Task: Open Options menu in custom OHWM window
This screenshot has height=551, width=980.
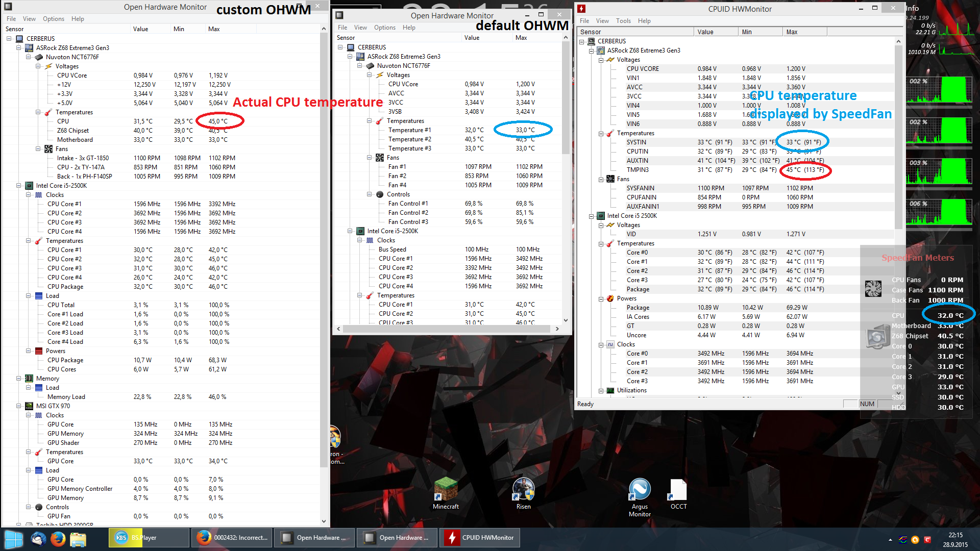Action: [54, 19]
